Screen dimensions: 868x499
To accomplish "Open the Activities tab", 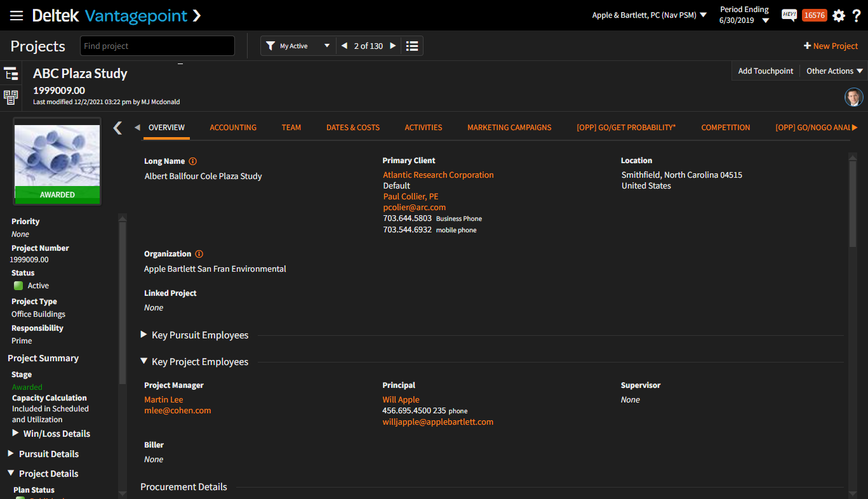I will [424, 128].
